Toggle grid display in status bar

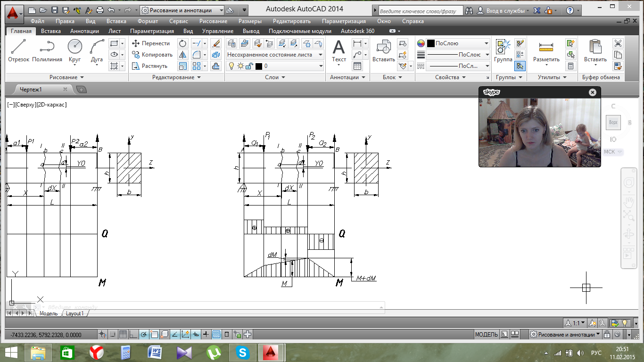[123, 335]
